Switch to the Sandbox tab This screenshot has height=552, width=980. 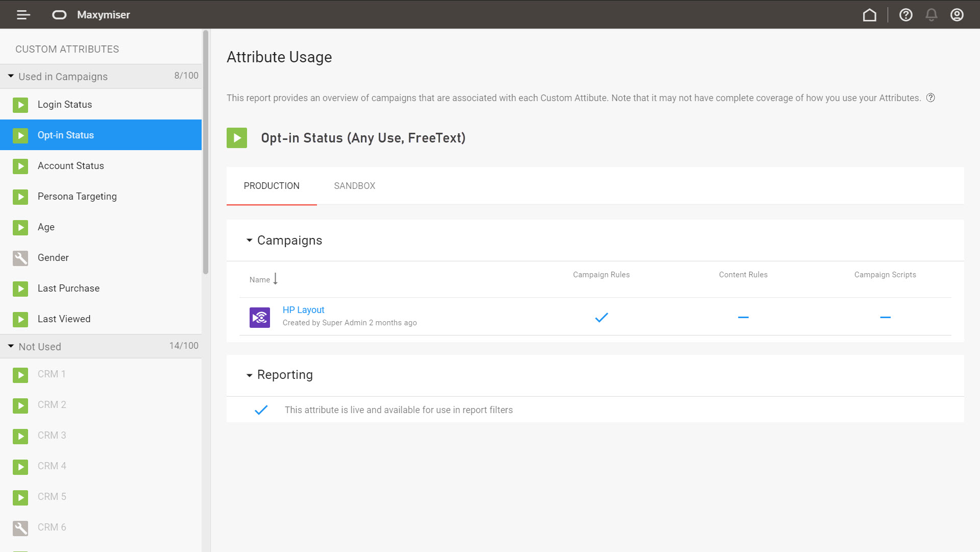[354, 186]
